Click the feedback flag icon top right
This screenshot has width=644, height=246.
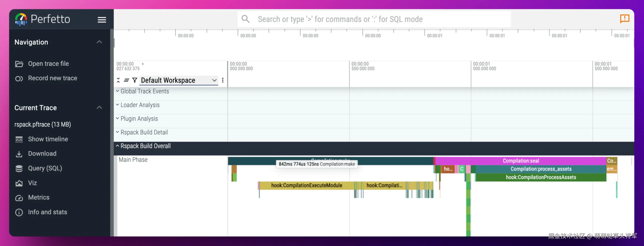(x=624, y=19)
